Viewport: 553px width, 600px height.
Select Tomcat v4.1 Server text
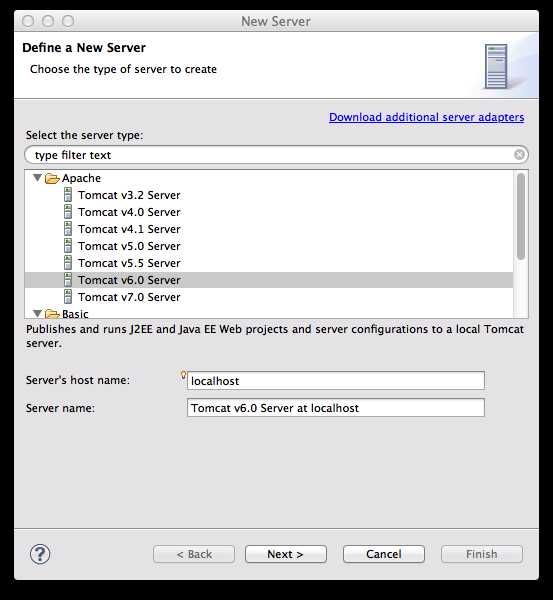pos(129,229)
